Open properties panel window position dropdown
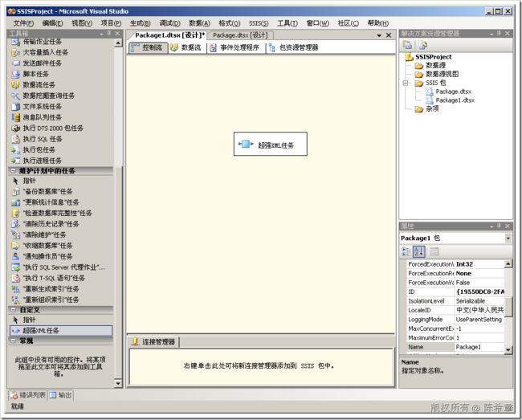This screenshot has width=522, height=420. [x=491, y=226]
